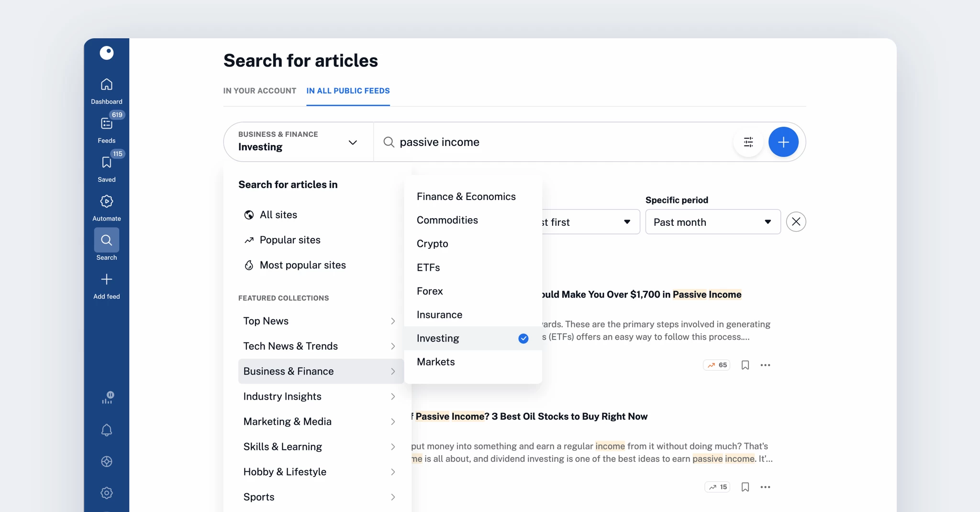
Task: Choose Markets from submenu
Action: (473, 362)
